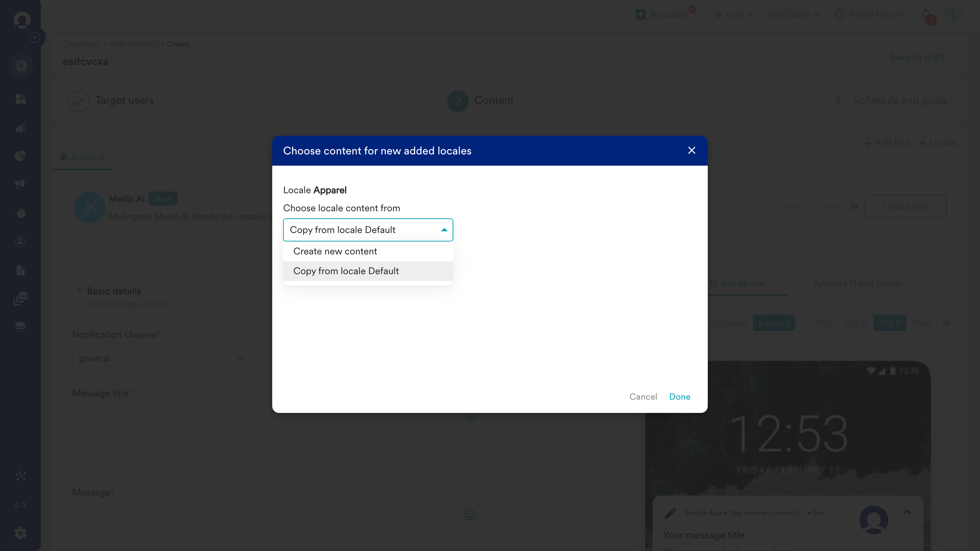This screenshot has height=551, width=980.
Task: Click into the Message text field
Action: pyautogui.click(x=276, y=528)
